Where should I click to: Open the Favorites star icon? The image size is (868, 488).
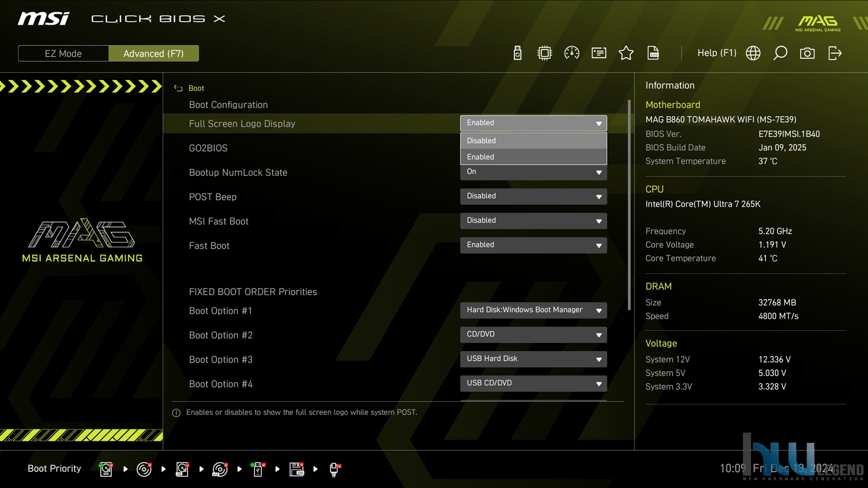point(626,53)
